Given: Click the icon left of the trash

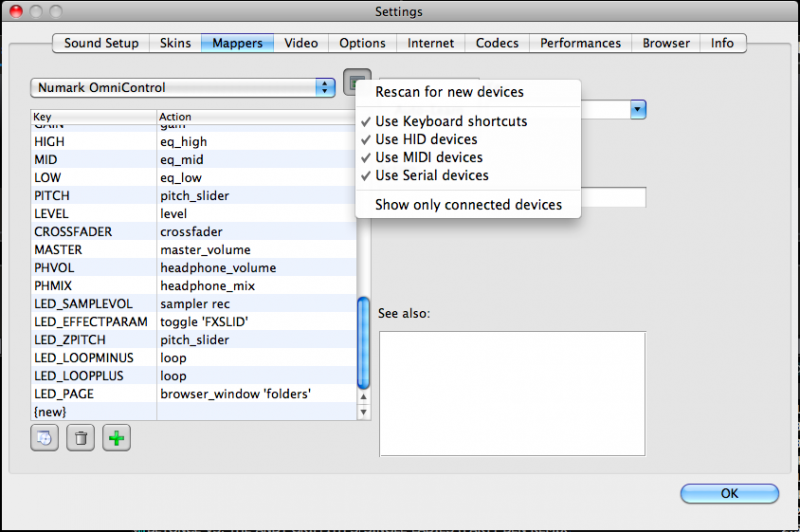Looking at the screenshot, I should [x=45, y=438].
